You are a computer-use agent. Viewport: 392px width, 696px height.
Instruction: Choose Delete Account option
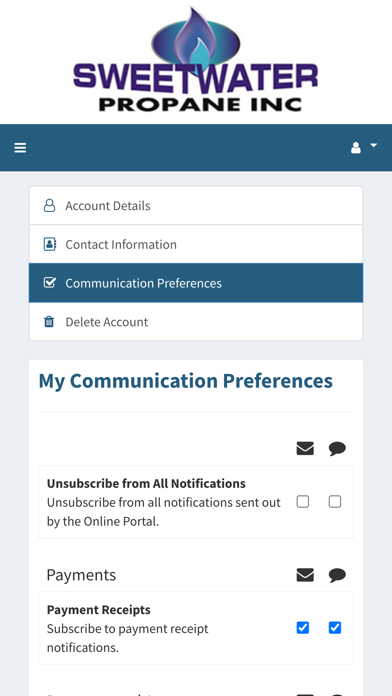pyautogui.click(x=196, y=321)
